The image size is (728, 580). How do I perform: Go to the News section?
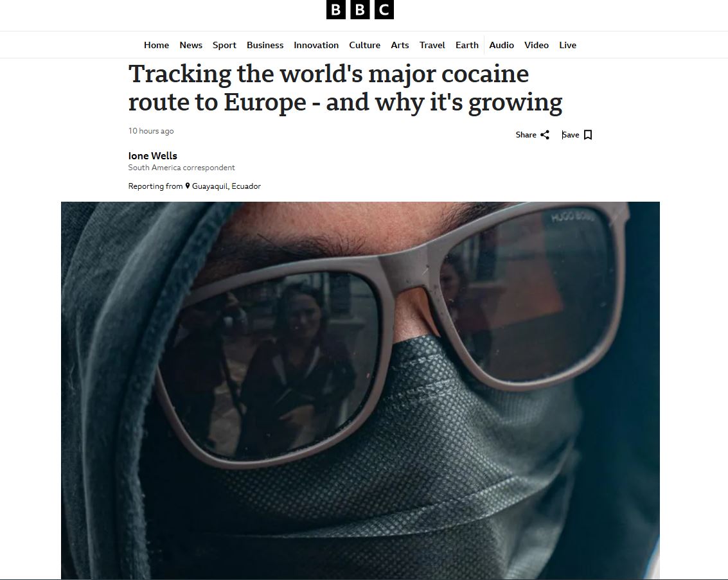tap(191, 45)
